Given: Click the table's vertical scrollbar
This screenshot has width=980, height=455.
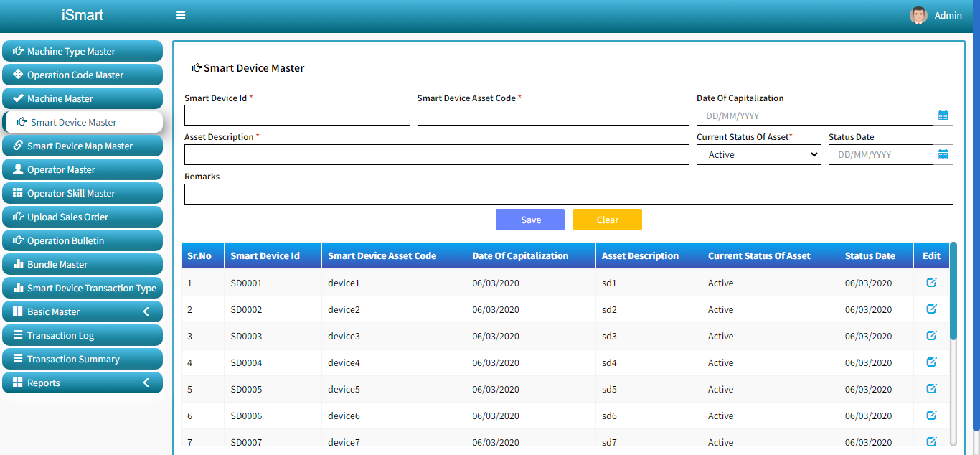Looking at the screenshot, I should point(953,294).
